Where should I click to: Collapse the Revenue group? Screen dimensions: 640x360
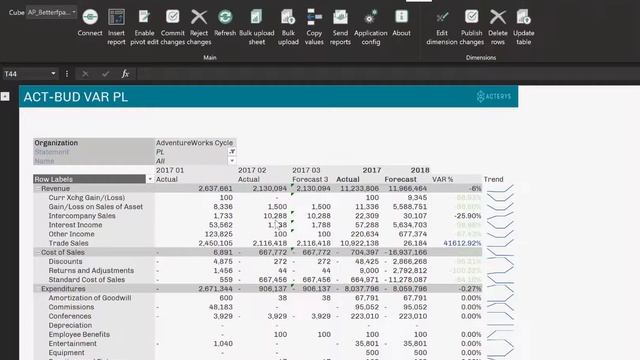tap(38, 189)
